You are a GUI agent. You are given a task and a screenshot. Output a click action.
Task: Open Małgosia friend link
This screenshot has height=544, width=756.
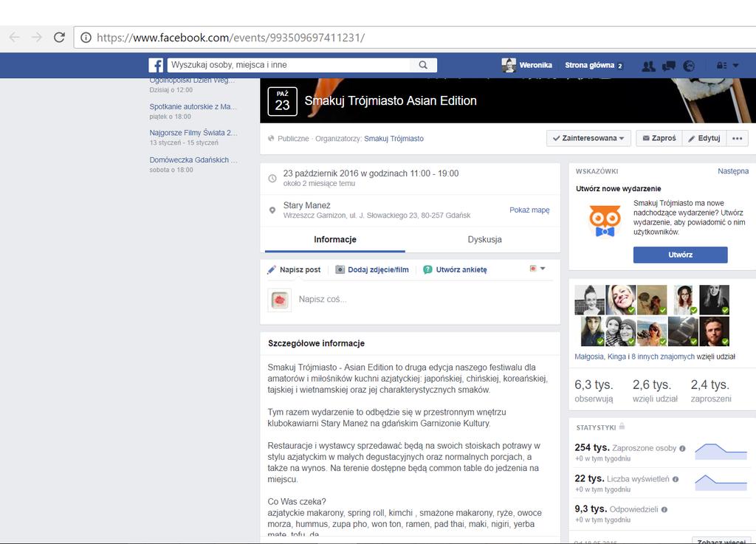(x=588, y=357)
